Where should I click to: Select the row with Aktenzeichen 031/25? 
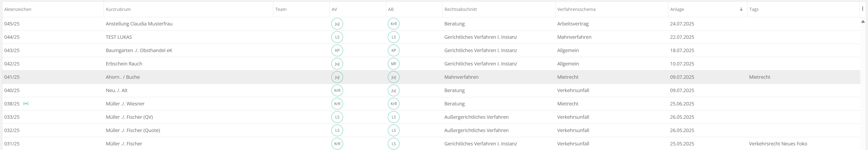12,144
